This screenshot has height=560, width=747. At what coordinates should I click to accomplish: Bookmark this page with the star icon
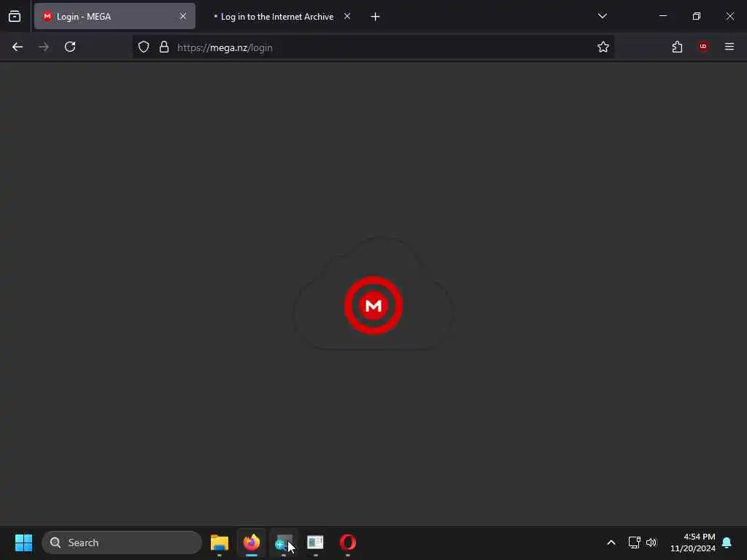pos(603,47)
